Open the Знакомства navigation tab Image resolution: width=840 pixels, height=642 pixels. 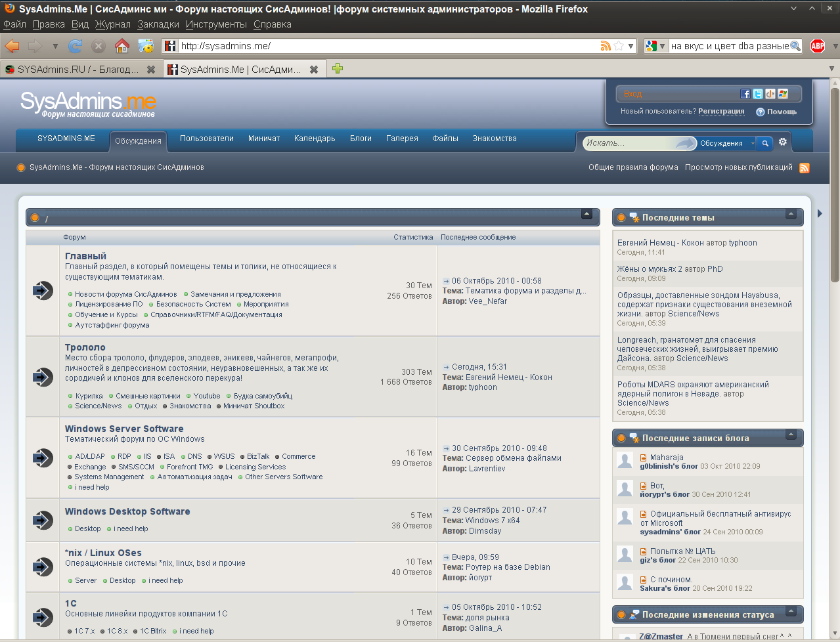click(495, 139)
